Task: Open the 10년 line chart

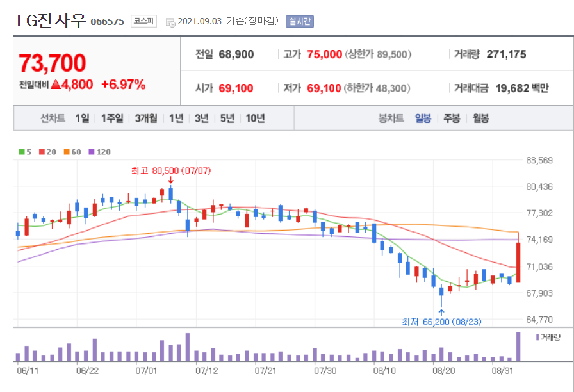Action: 255,118
